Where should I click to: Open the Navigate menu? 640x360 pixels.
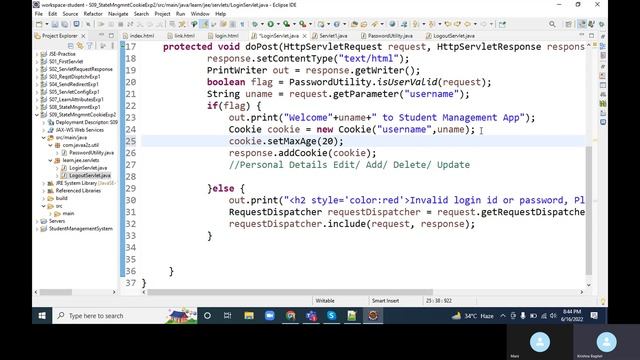pos(118,14)
